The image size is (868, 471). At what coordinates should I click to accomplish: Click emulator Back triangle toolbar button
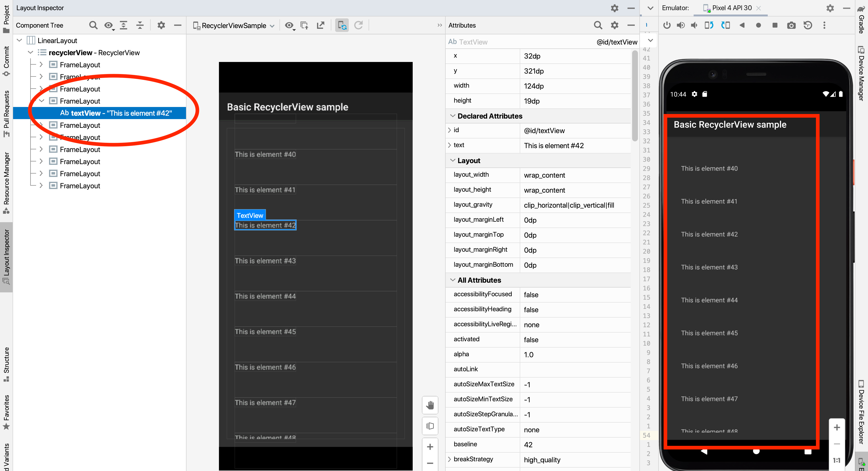click(742, 25)
